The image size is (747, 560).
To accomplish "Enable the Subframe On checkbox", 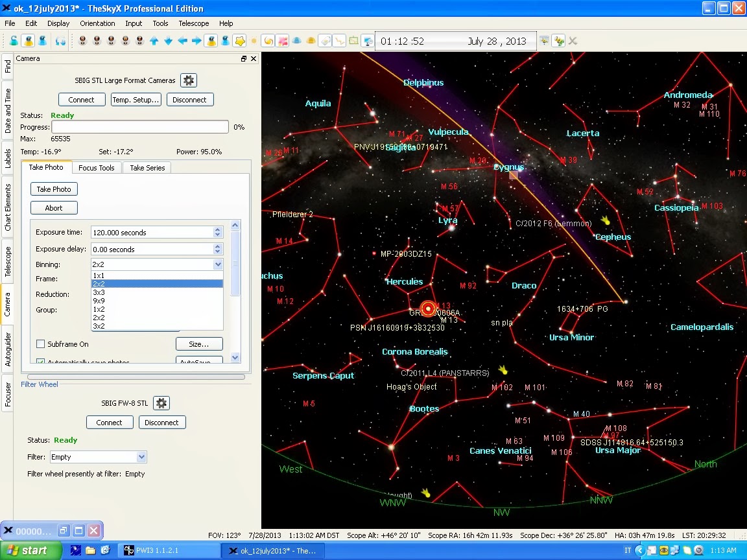I will [41, 344].
